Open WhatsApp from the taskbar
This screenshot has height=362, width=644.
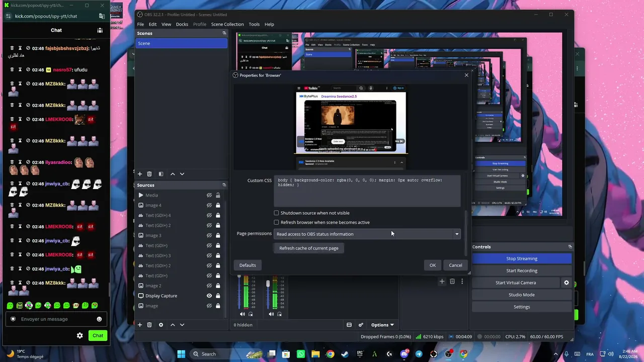pyautogui.click(x=301, y=354)
